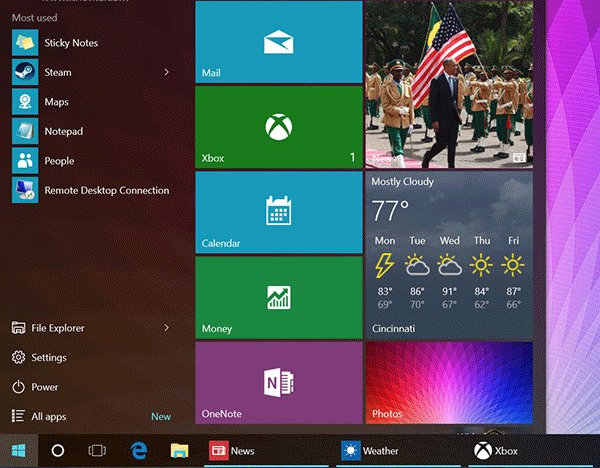Select the Notepad label
The width and height of the screenshot is (600, 468).
[64, 131]
